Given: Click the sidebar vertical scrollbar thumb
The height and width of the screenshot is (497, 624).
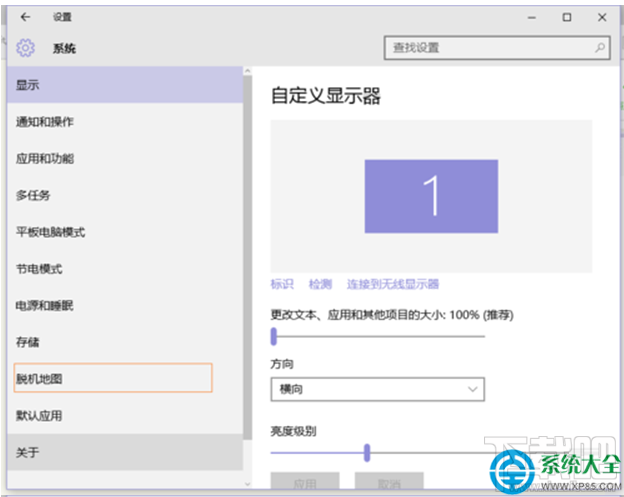Looking at the screenshot, I should tap(248, 258).
